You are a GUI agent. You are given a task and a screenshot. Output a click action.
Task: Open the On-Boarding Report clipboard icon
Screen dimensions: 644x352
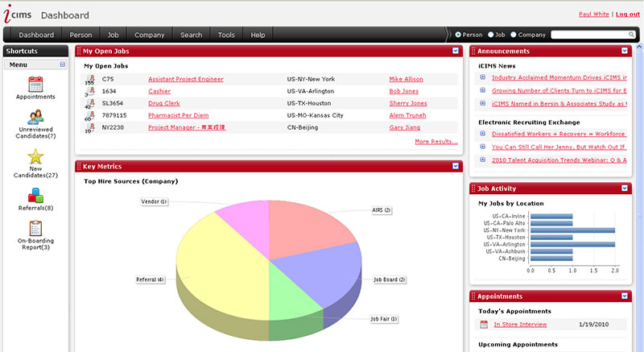click(x=35, y=229)
